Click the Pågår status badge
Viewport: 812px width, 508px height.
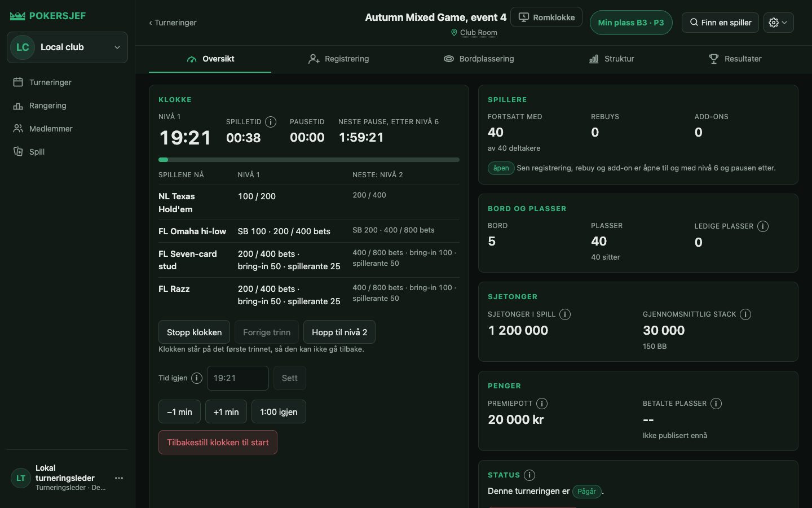(587, 492)
